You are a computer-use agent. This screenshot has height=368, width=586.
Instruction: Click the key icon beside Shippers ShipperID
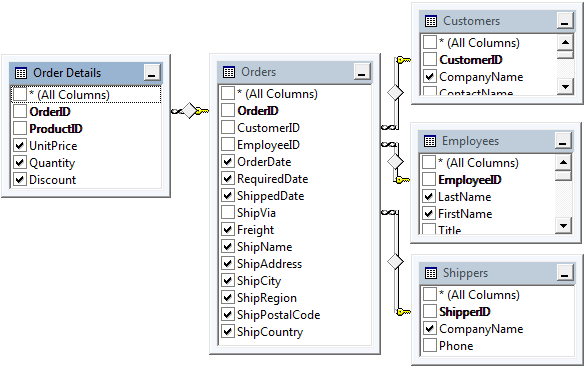[x=404, y=312]
